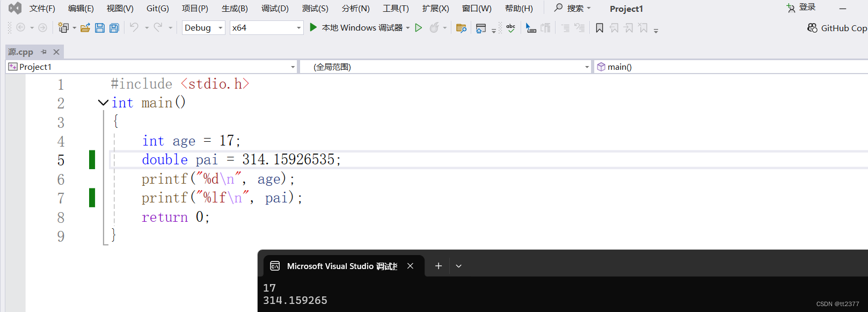Open the main() member dropdown
Image resolution: width=868 pixels, height=312 pixels.
click(x=731, y=67)
